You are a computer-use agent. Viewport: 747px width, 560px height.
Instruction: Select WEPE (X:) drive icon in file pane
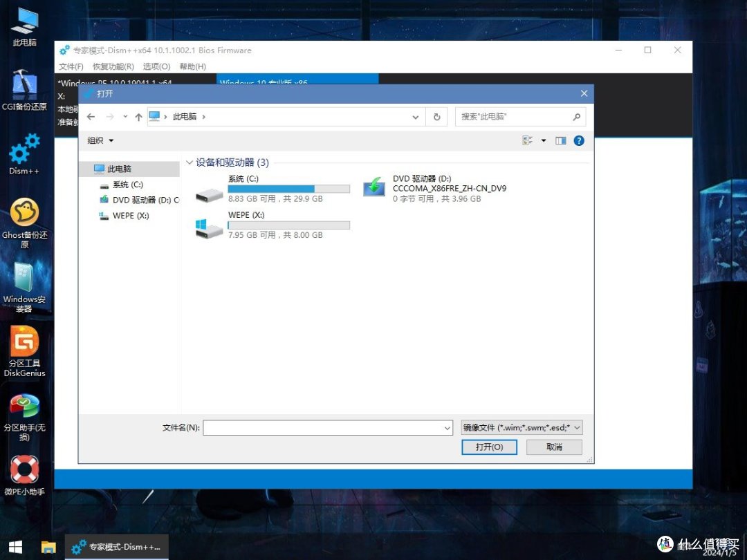[209, 229]
